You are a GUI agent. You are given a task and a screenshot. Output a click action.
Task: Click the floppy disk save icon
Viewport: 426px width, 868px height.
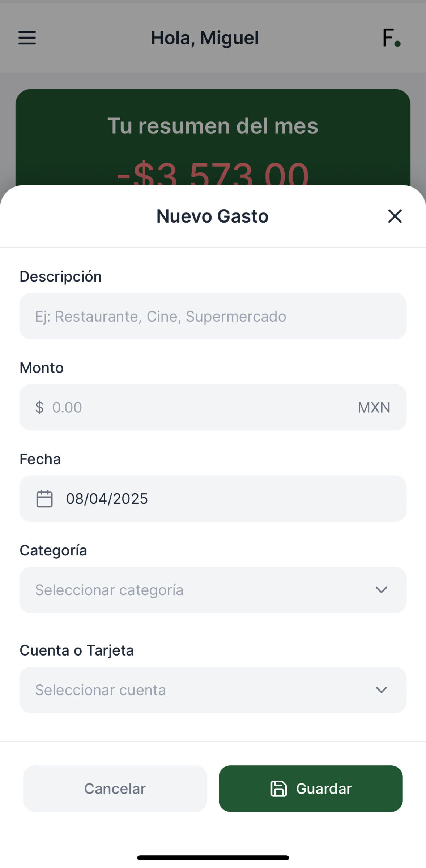278,788
